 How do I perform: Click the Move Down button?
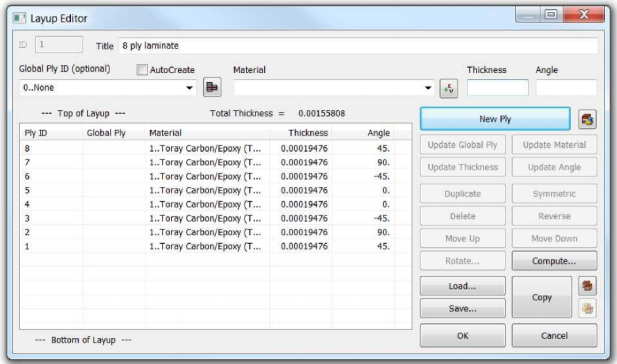pyautogui.click(x=554, y=238)
